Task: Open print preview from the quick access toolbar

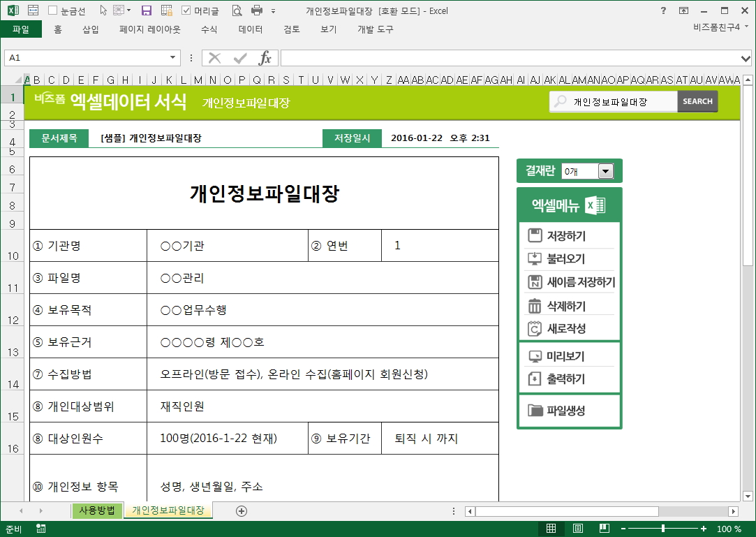Action: click(x=237, y=10)
